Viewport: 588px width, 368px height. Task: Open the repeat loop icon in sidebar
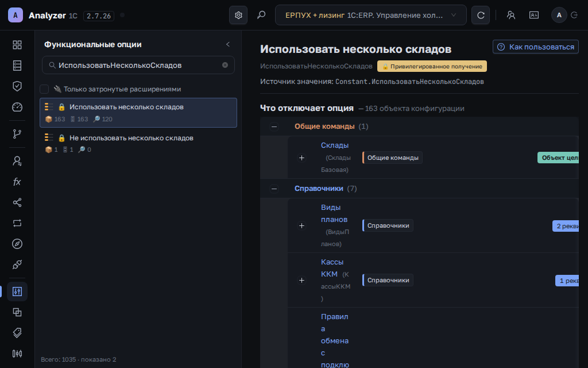(17, 223)
